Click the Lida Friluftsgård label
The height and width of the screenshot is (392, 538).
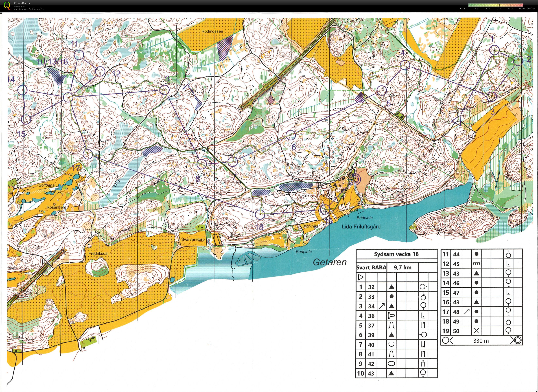(361, 227)
